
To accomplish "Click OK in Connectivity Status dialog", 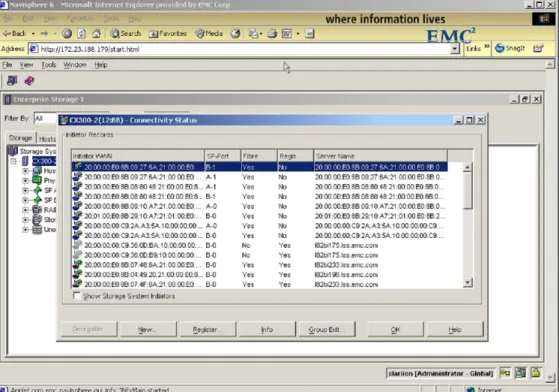I will coord(395,329).
